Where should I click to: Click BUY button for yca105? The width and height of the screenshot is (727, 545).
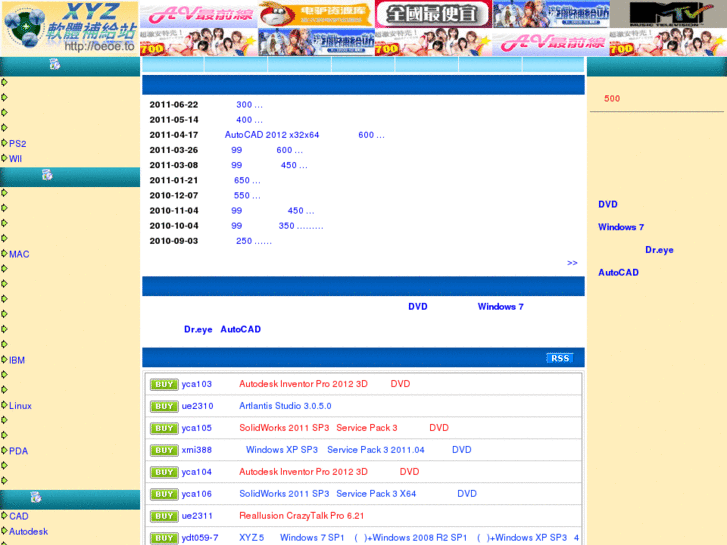point(164,428)
